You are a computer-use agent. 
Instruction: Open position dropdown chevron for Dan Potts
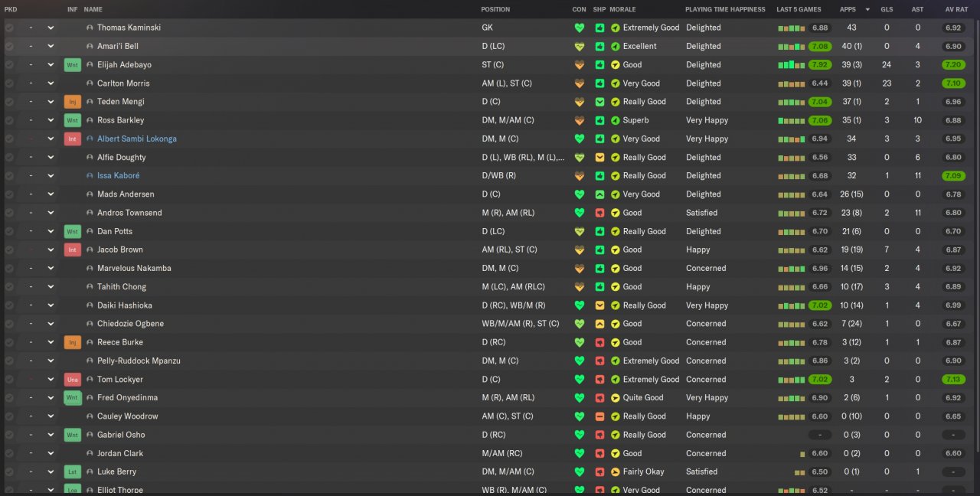click(x=51, y=231)
